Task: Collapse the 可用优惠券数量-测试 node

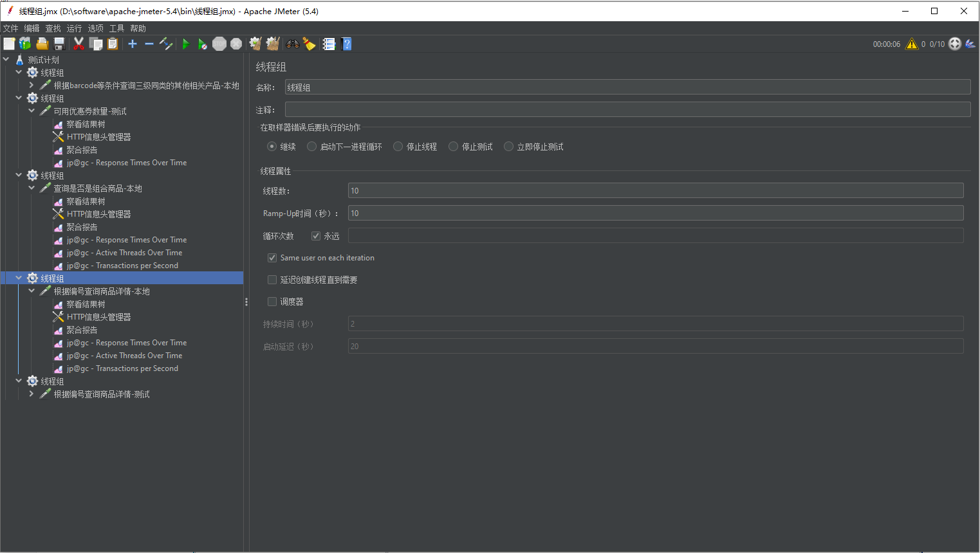Action: tap(32, 111)
